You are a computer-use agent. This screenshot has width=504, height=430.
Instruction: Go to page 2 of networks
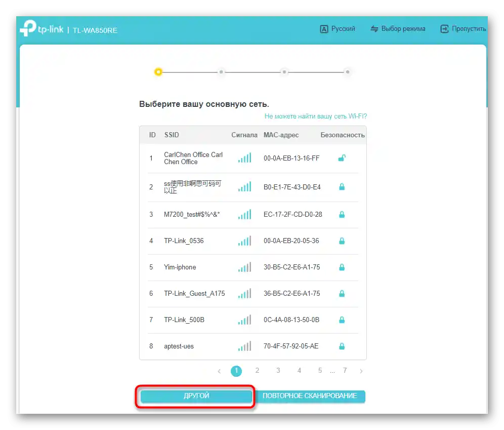point(257,371)
